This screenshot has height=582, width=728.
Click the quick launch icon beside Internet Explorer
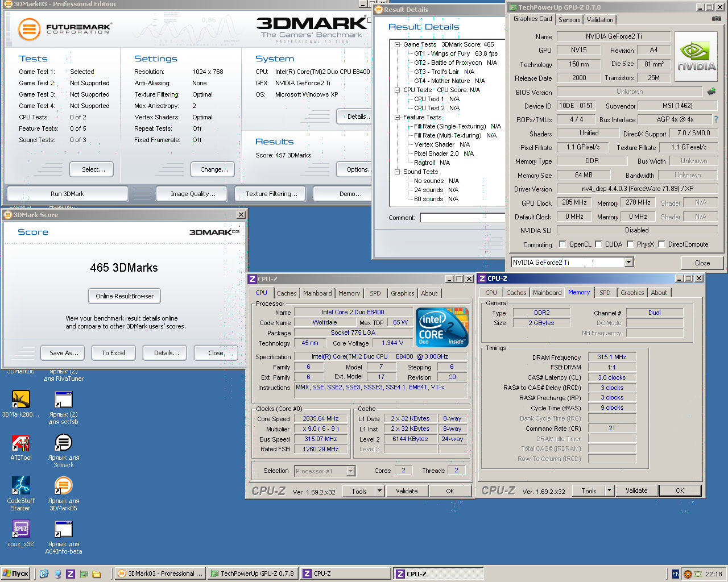pos(57,574)
